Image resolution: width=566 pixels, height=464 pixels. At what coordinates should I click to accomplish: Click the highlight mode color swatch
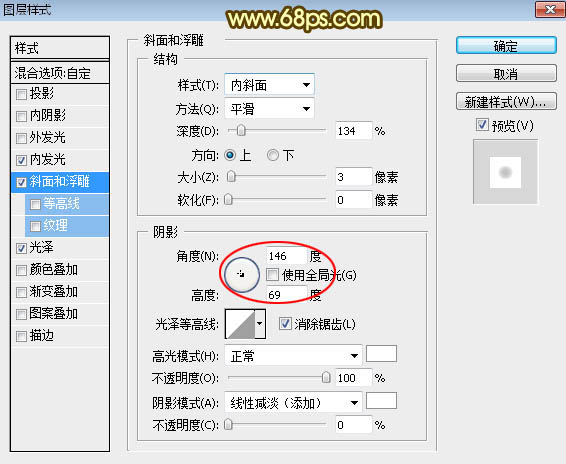click(382, 354)
